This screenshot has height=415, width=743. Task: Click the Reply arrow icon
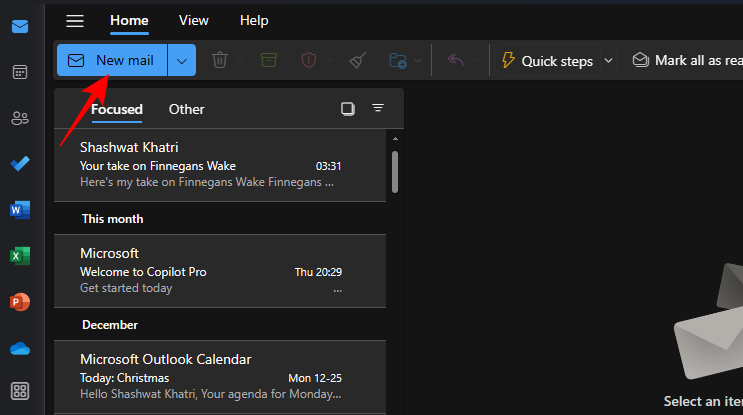pyautogui.click(x=455, y=60)
